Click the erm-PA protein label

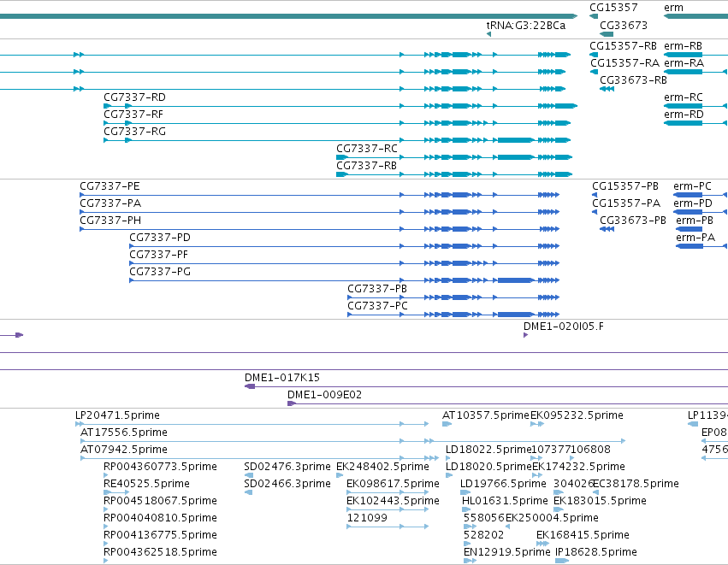tap(695, 238)
